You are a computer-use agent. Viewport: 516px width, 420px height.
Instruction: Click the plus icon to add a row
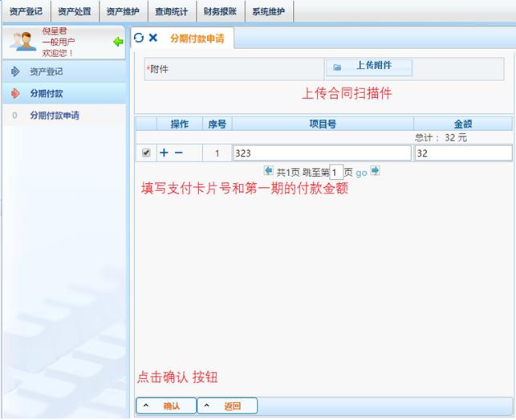tap(164, 153)
